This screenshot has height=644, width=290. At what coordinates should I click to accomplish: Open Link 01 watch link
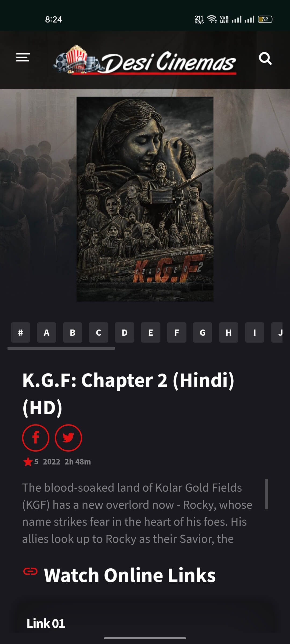coord(46,623)
